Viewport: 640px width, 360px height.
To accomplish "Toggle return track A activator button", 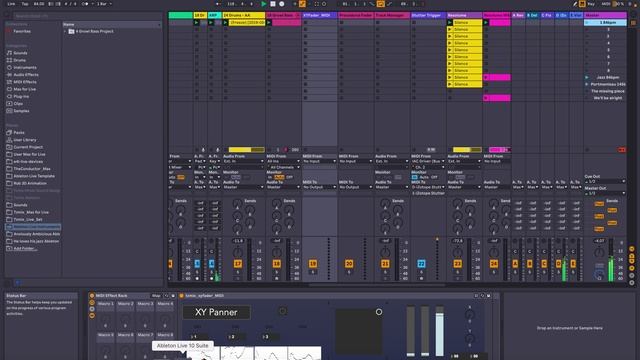I will pos(515,264).
